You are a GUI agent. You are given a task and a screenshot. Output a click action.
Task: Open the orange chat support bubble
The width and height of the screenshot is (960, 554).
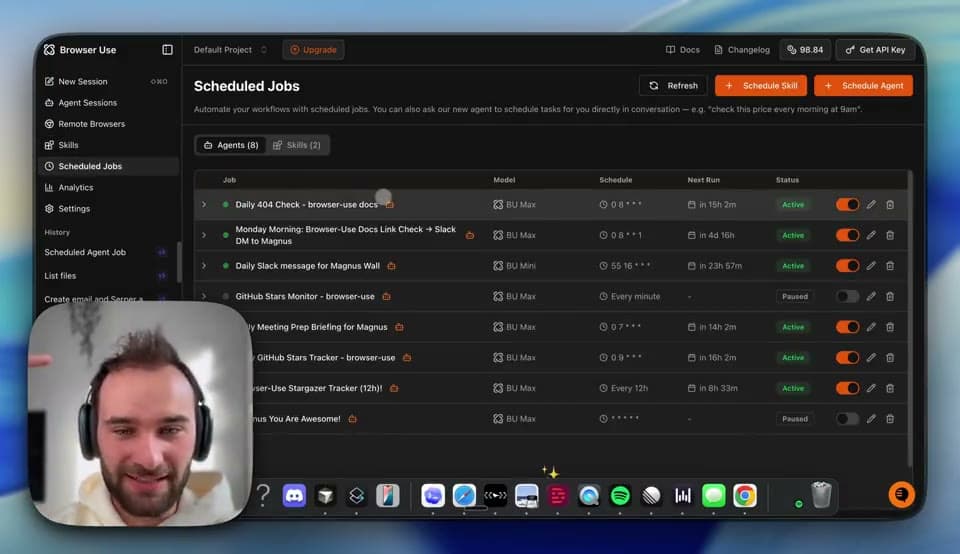(901, 495)
